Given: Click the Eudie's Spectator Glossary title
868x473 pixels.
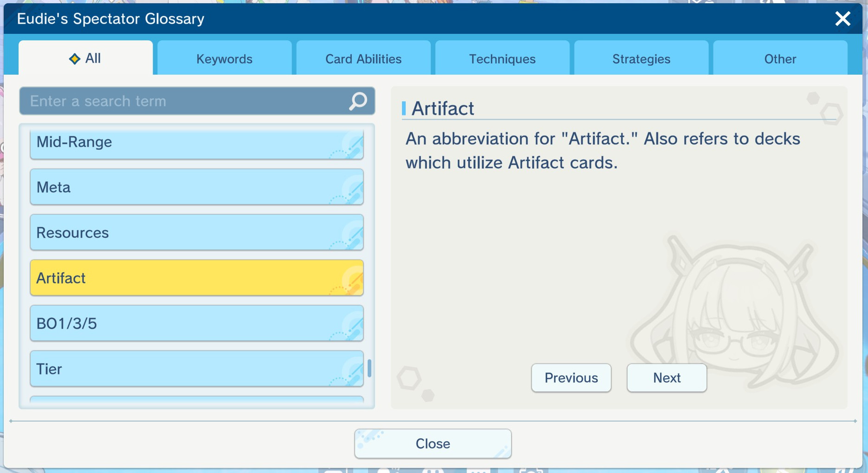Looking at the screenshot, I should pos(110,19).
